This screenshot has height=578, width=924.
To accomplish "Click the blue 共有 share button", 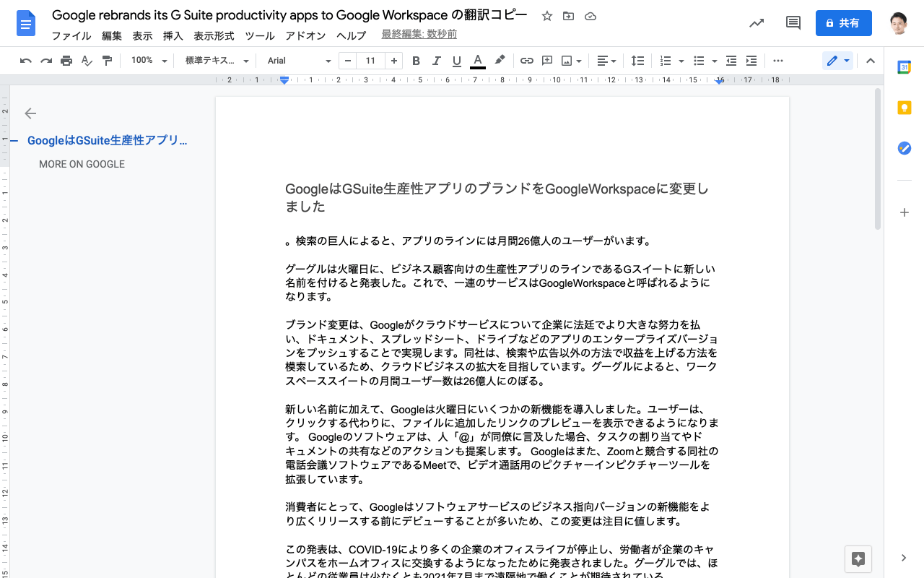I will [843, 23].
